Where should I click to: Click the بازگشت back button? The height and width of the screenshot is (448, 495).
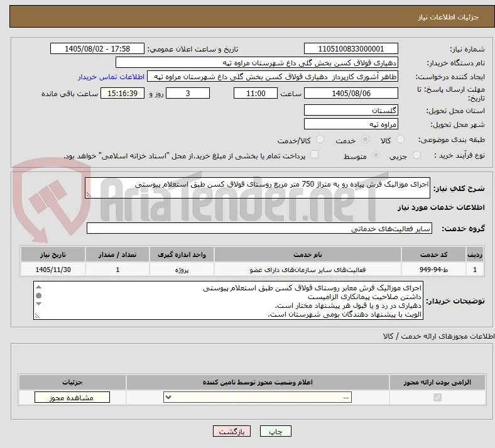click(x=232, y=431)
